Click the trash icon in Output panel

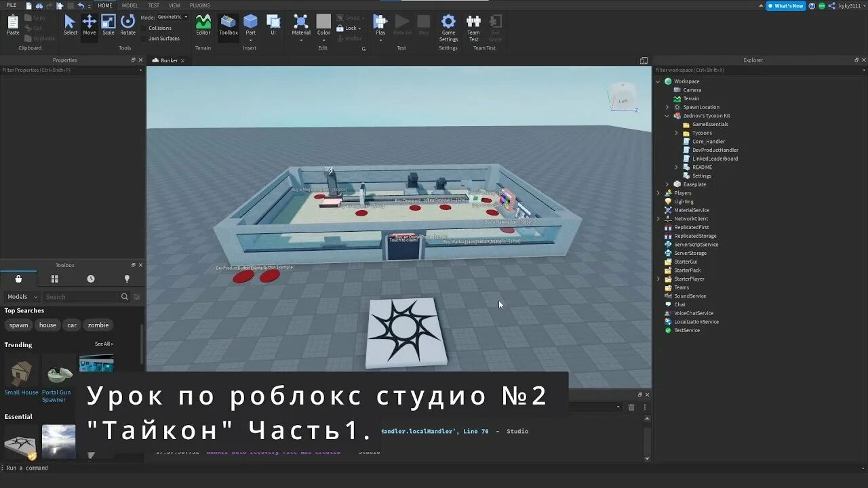(x=631, y=407)
